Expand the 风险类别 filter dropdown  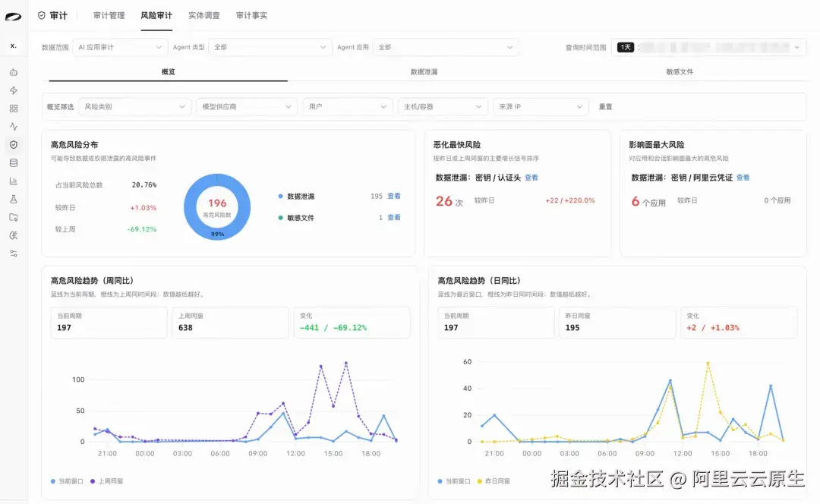[x=134, y=107]
